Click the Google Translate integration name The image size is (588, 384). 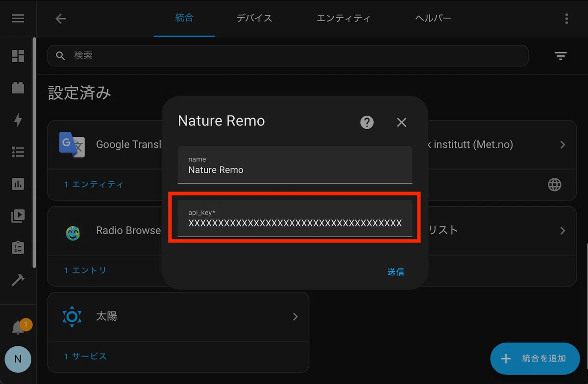[x=128, y=144]
